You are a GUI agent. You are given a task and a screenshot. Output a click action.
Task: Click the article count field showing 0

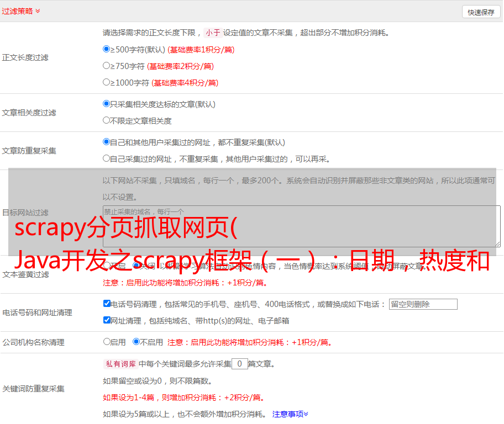point(240,364)
